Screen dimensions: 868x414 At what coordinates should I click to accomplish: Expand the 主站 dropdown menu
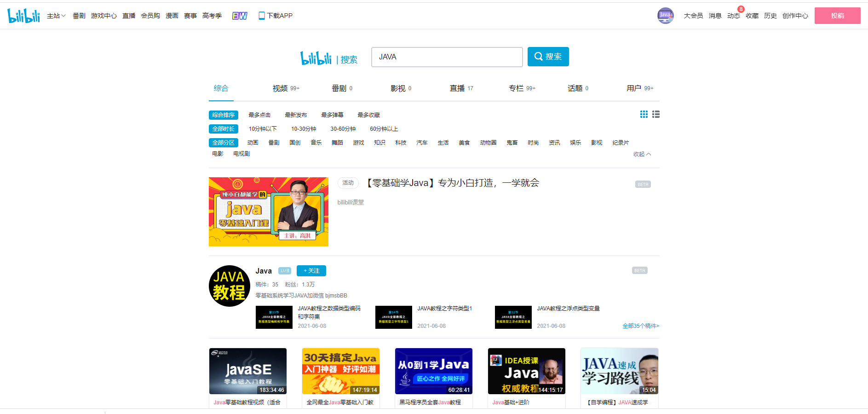point(56,16)
